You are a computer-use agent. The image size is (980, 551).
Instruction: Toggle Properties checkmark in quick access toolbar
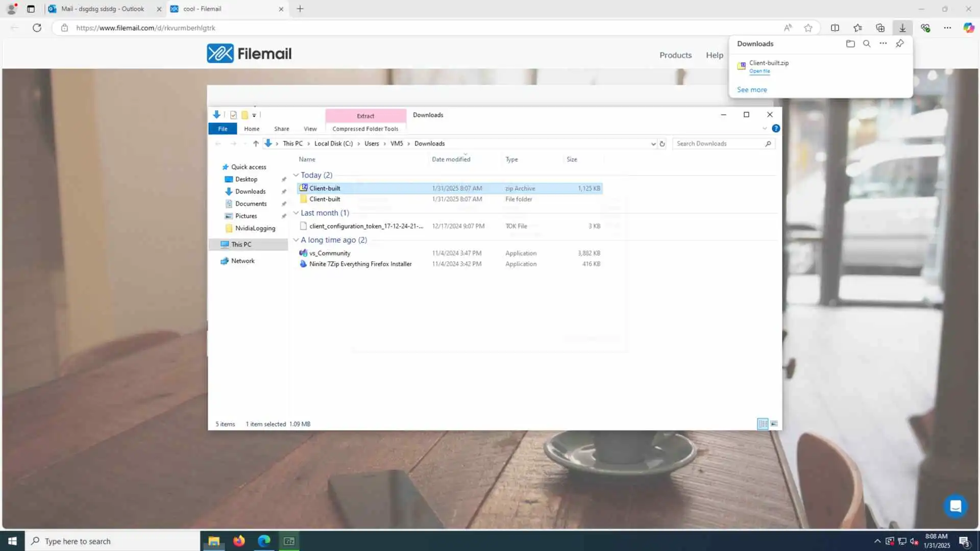click(233, 115)
